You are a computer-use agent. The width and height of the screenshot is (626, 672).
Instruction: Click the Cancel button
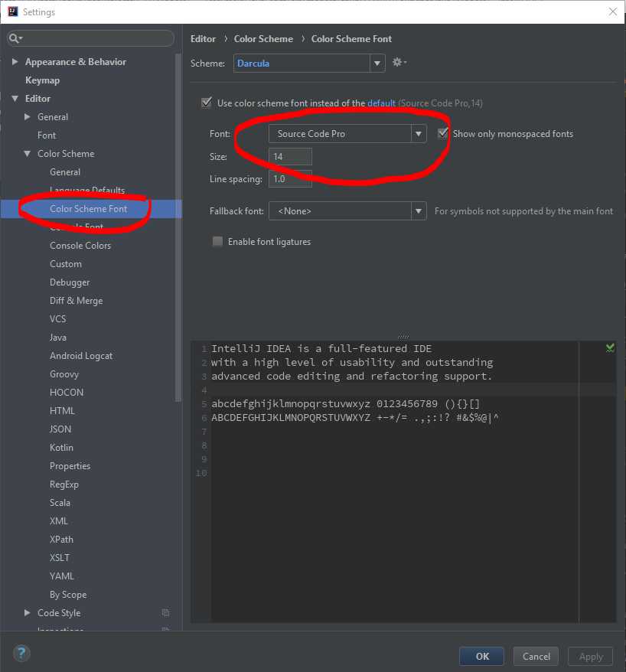[536, 656]
